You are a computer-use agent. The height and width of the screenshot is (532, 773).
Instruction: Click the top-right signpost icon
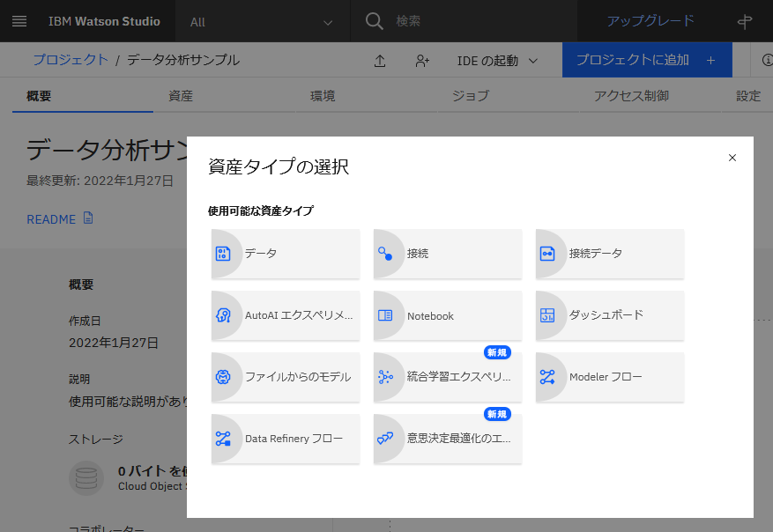point(745,21)
